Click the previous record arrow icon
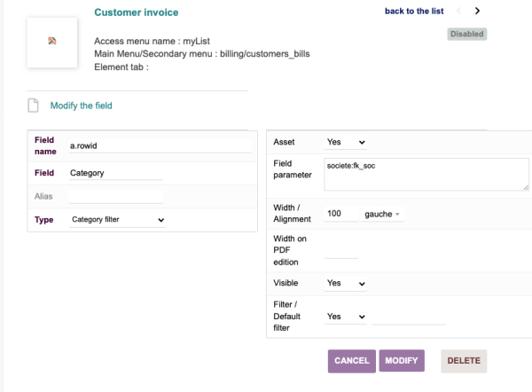 coord(458,12)
